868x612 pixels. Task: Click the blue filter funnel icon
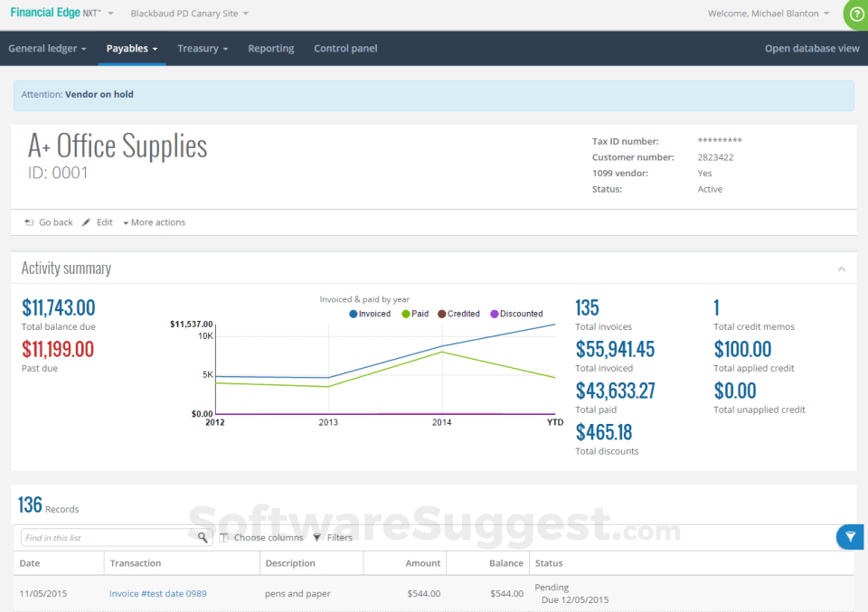click(x=850, y=536)
